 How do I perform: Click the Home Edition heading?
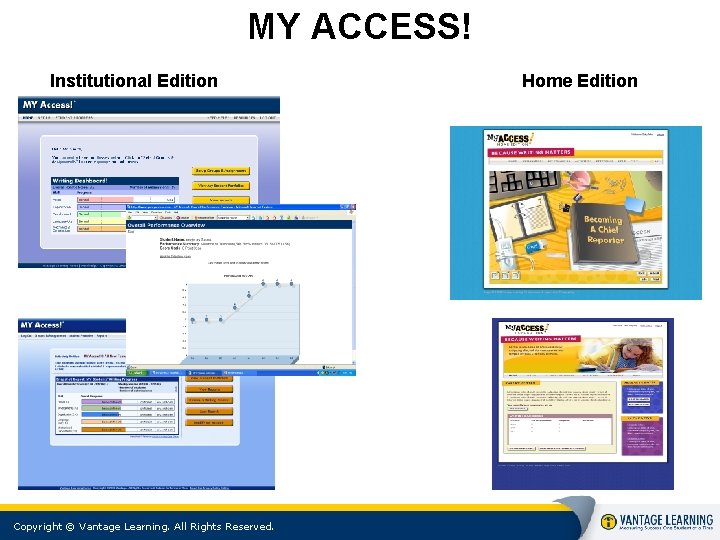[579, 81]
